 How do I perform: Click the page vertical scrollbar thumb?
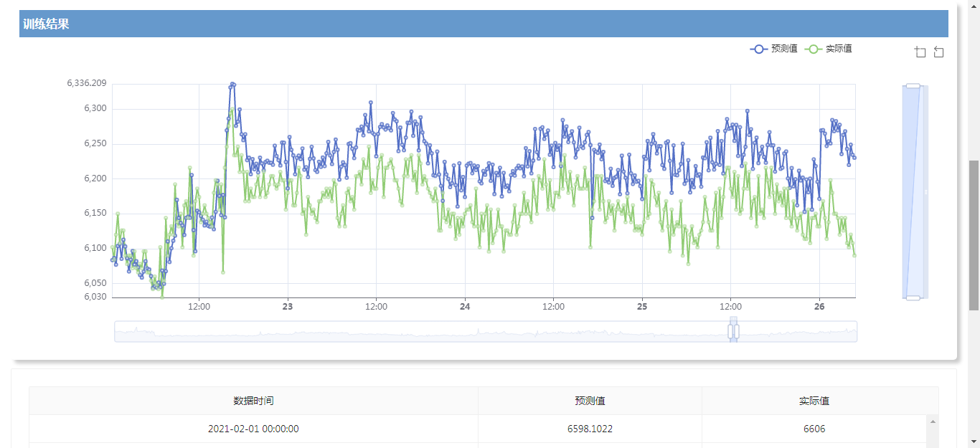(x=974, y=235)
